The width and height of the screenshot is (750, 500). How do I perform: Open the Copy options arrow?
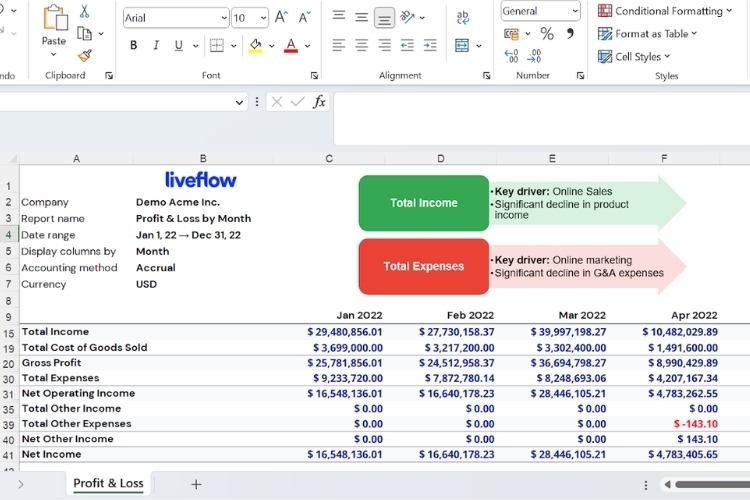[101, 33]
